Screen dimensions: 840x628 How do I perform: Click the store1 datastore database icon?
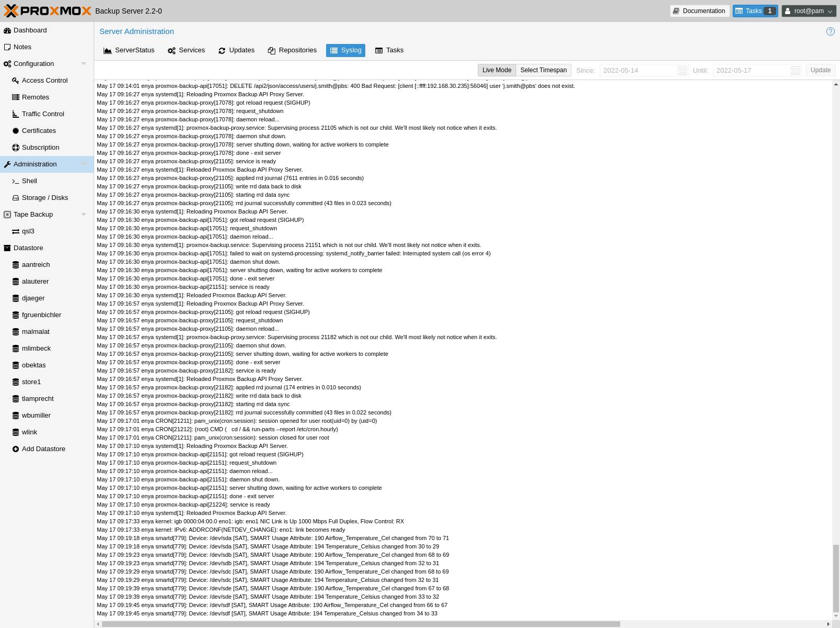click(x=16, y=382)
